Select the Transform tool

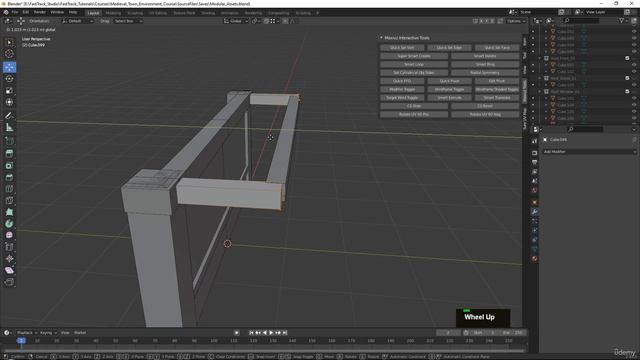click(9, 102)
